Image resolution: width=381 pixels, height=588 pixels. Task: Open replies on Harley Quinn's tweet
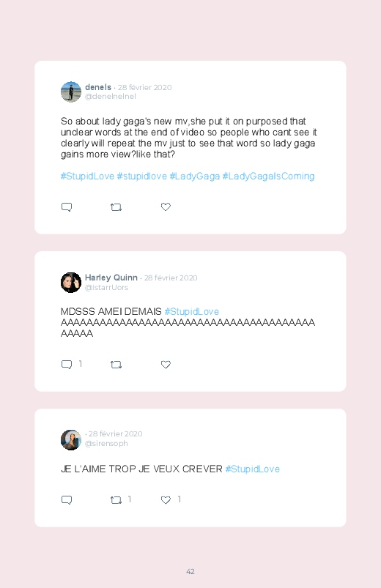point(67,365)
